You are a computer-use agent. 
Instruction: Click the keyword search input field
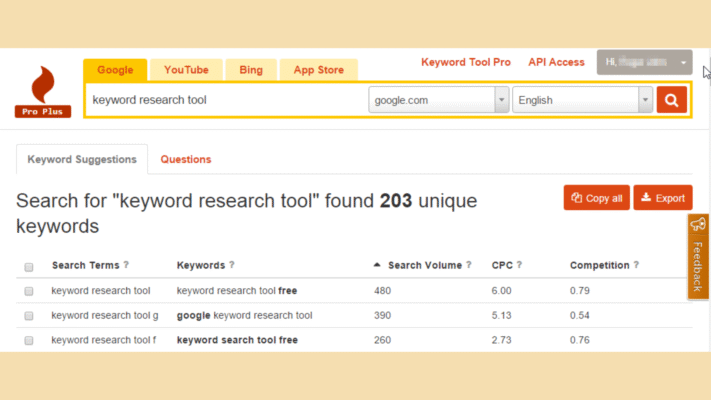227,100
